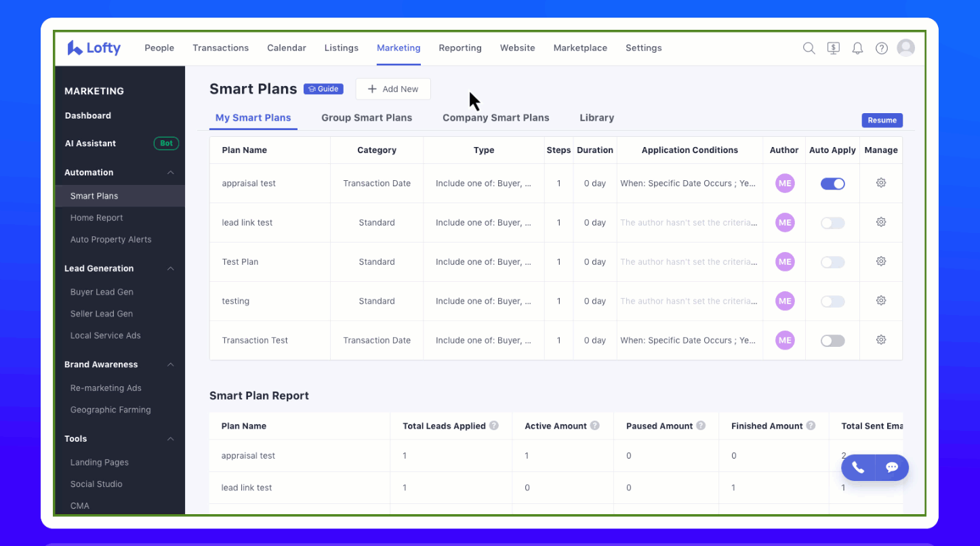The image size is (980, 546).
Task: Open gear settings for appraisal test plan
Action: point(881,183)
